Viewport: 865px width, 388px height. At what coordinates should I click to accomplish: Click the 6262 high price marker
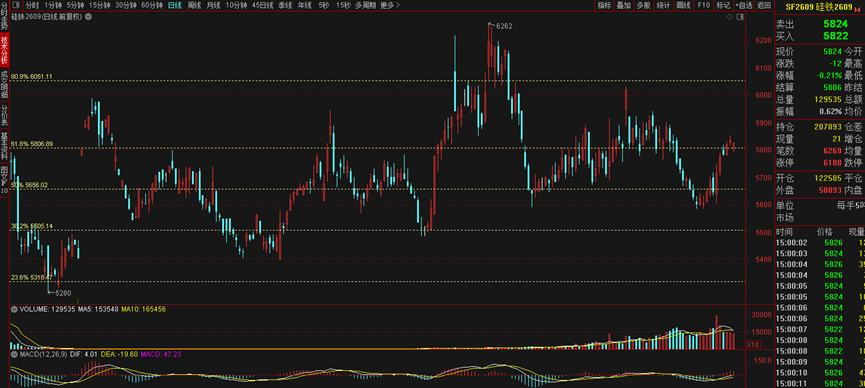point(501,25)
